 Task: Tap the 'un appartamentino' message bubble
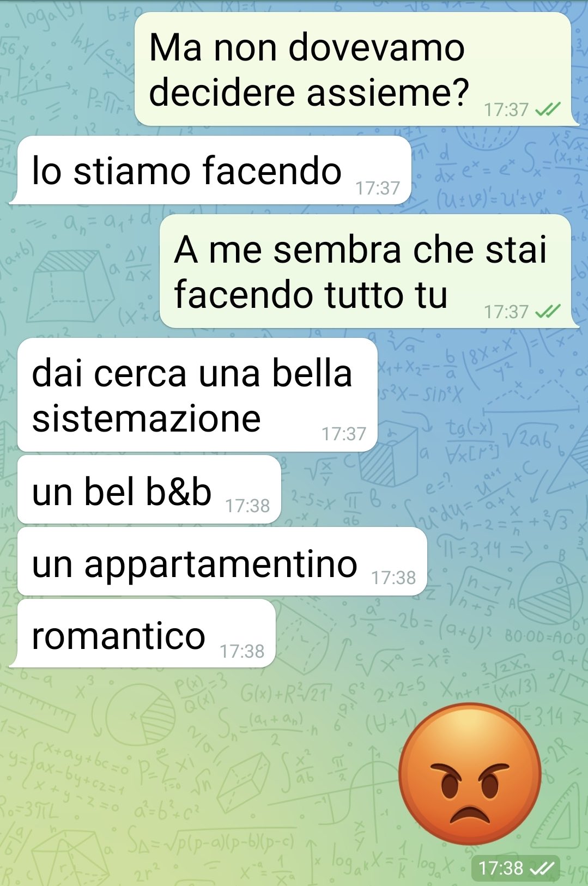pos(222,561)
